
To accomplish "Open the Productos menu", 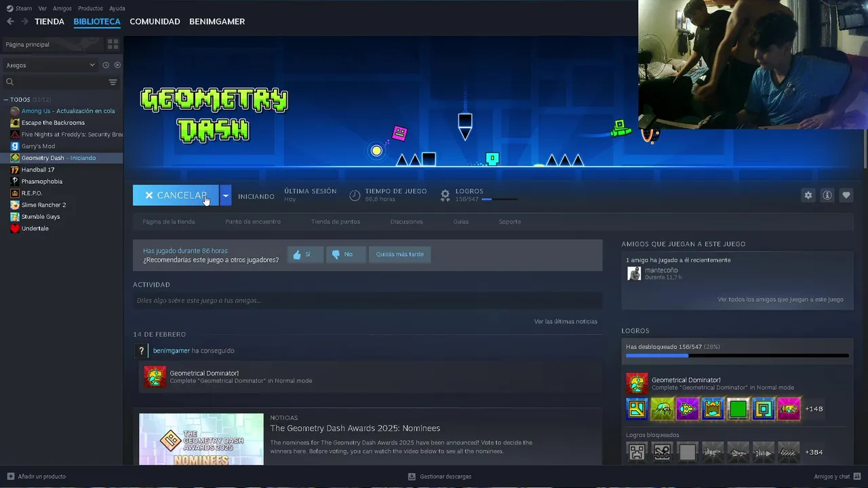I will (90, 8).
